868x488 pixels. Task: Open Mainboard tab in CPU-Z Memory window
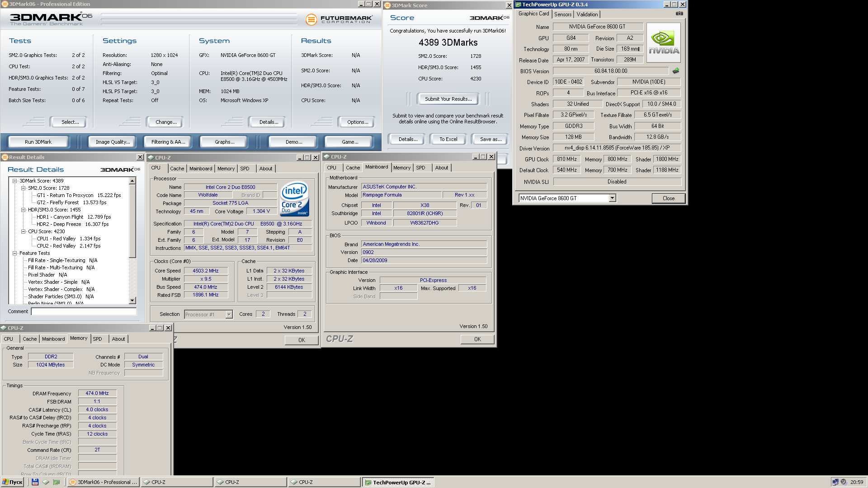click(x=53, y=339)
